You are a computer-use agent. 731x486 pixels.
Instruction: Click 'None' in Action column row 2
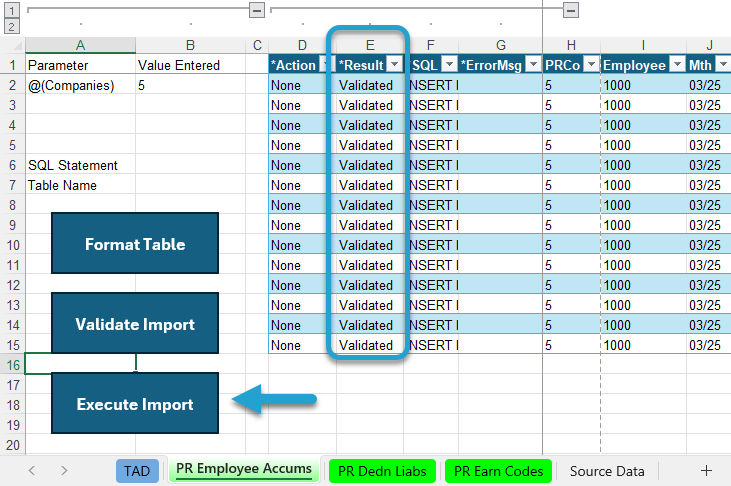coord(302,85)
